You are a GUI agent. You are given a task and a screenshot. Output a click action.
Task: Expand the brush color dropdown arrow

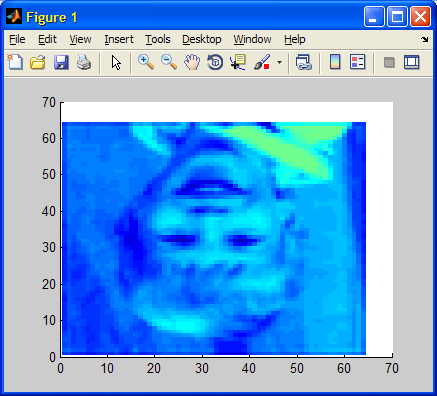[x=279, y=62]
